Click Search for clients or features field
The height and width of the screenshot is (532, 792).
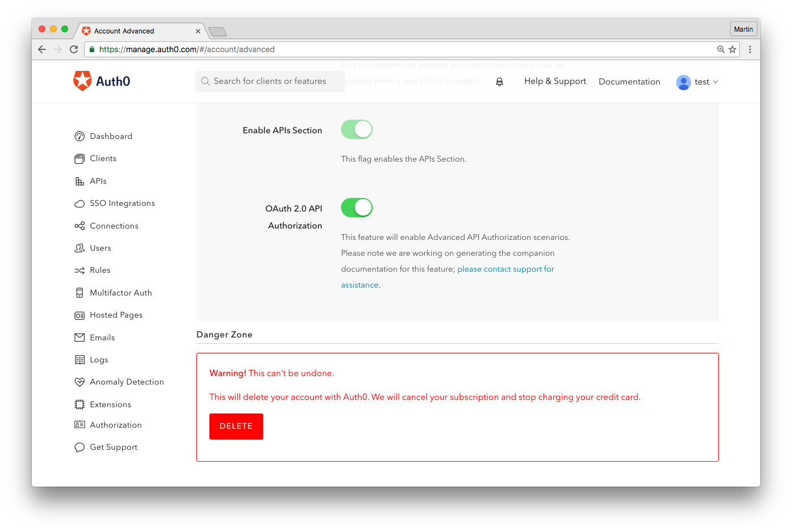(x=270, y=81)
